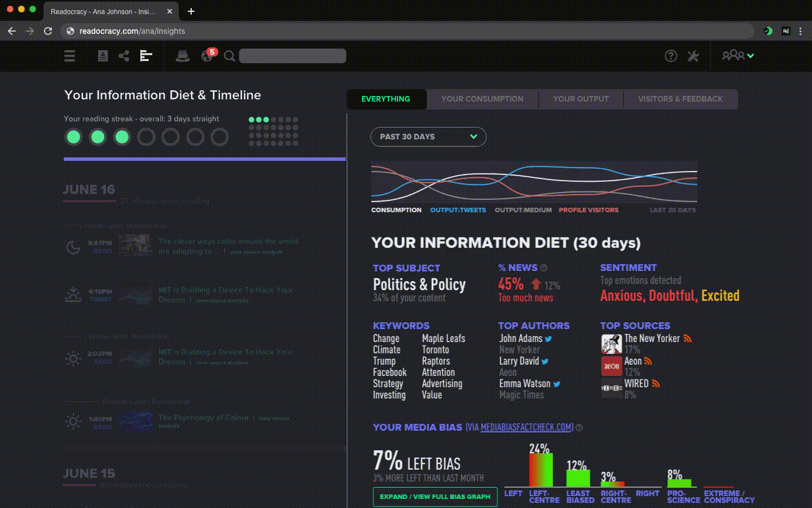
Task: Click the Readocracy browser extension icon
Action: pyautogui.click(x=785, y=31)
